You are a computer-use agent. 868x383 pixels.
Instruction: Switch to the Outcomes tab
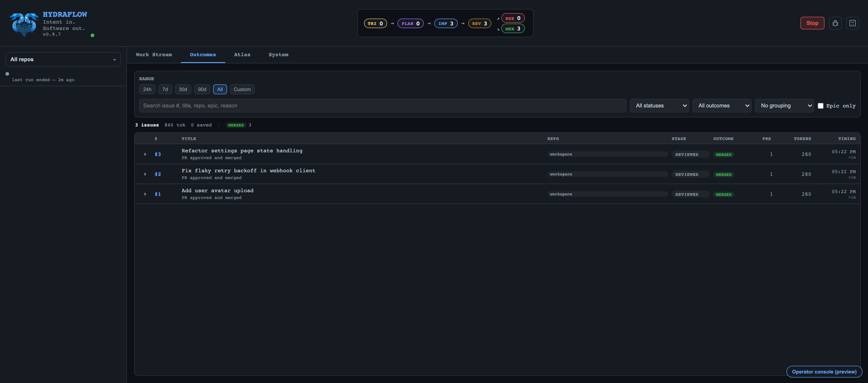203,55
